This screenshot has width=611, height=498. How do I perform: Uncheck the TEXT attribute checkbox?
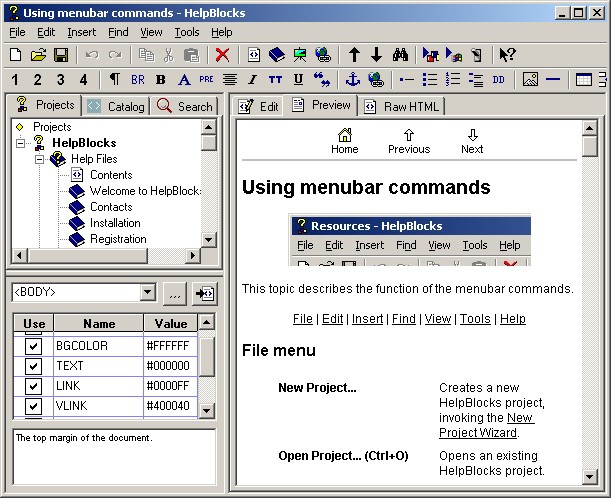33,366
